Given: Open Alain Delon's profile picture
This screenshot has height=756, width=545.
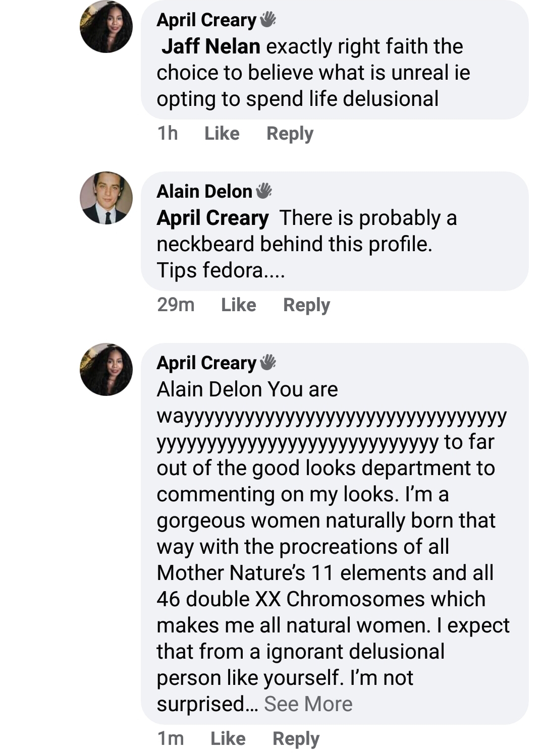Looking at the screenshot, I should pos(106,198).
